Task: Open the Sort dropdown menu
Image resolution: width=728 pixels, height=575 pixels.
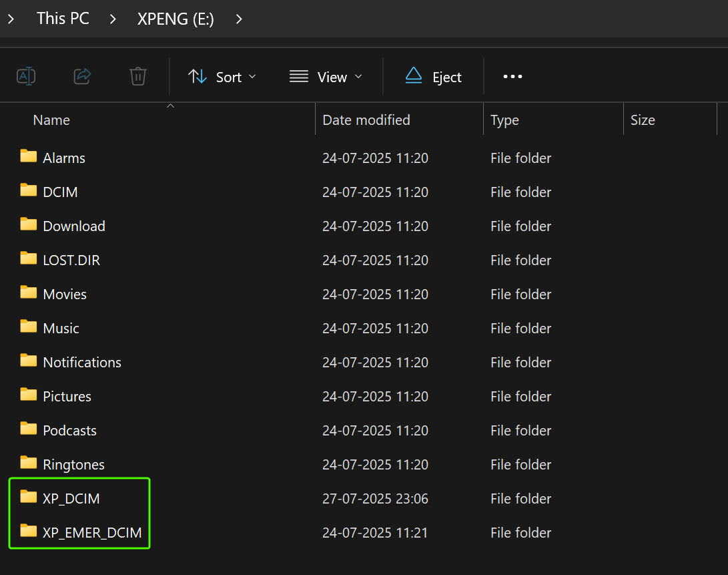Action: pyautogui.click(x=222, y=77)
